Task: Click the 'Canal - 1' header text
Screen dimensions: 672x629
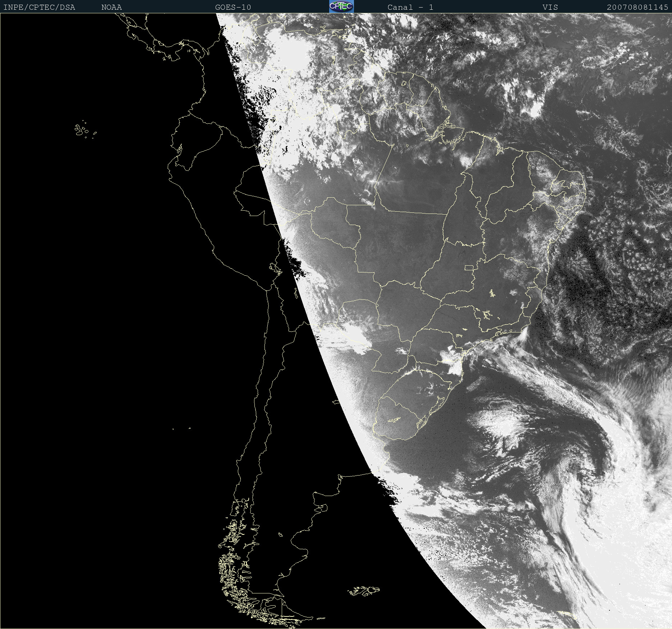Action: (410, 7)
